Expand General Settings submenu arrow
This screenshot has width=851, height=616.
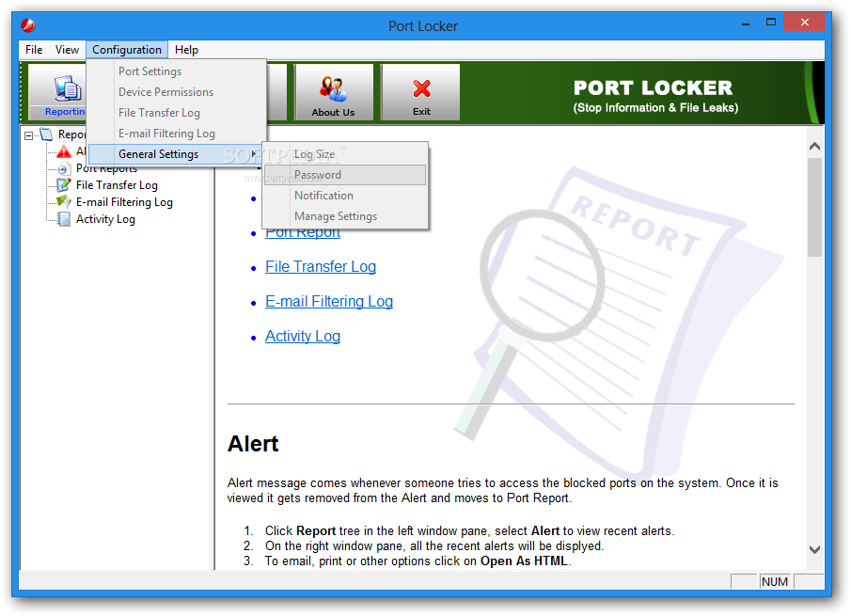click(x=254, y=154)
